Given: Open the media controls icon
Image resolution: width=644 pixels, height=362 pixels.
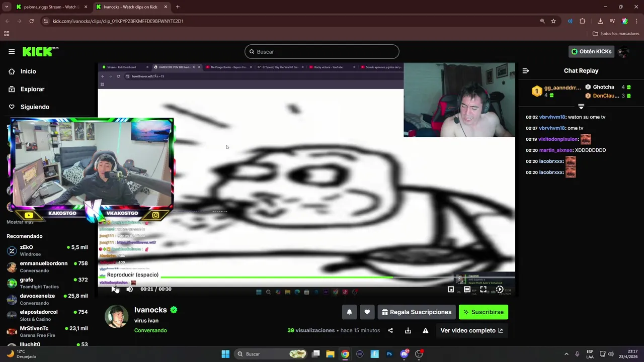Looking at the screenshot, I should click(x=612, y=21).
